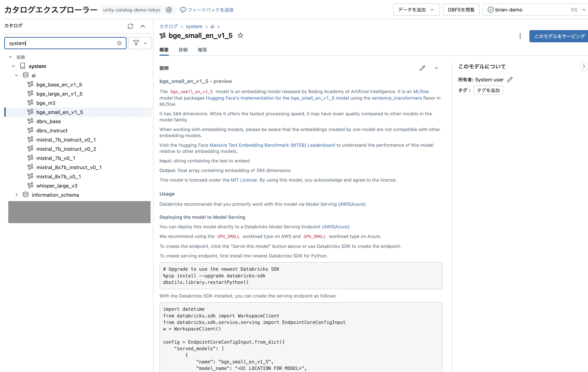The height and width of the screenshot is (372, 588).
Task: Open AWS link under Deploying section
Action: (328, 227)
